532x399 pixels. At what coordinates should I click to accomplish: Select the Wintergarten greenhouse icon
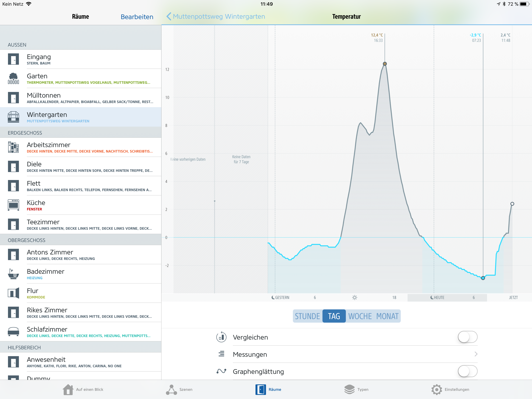[13, 117]
